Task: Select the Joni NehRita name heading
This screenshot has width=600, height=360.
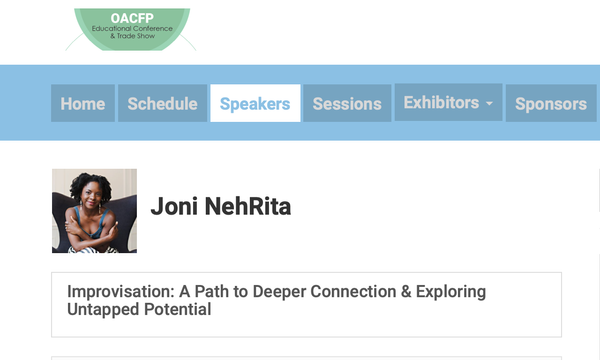Action: [221, 206]
